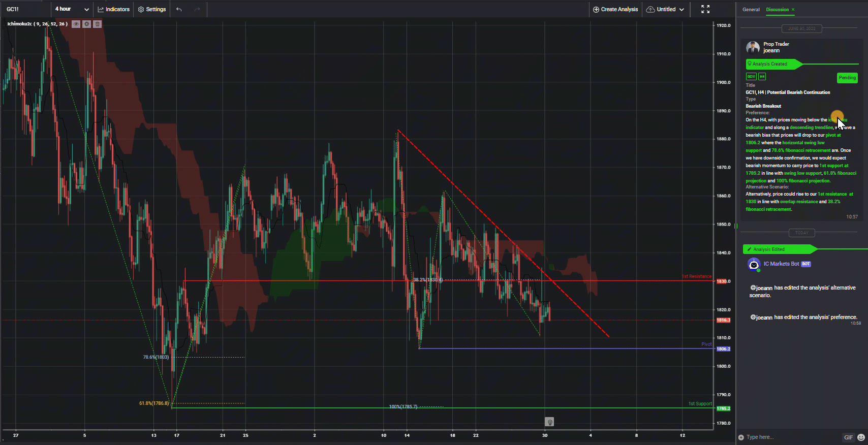This screenshot has height=445, width=868.
Task: Click the H4 tag in analysis
Action: point(762,77)
